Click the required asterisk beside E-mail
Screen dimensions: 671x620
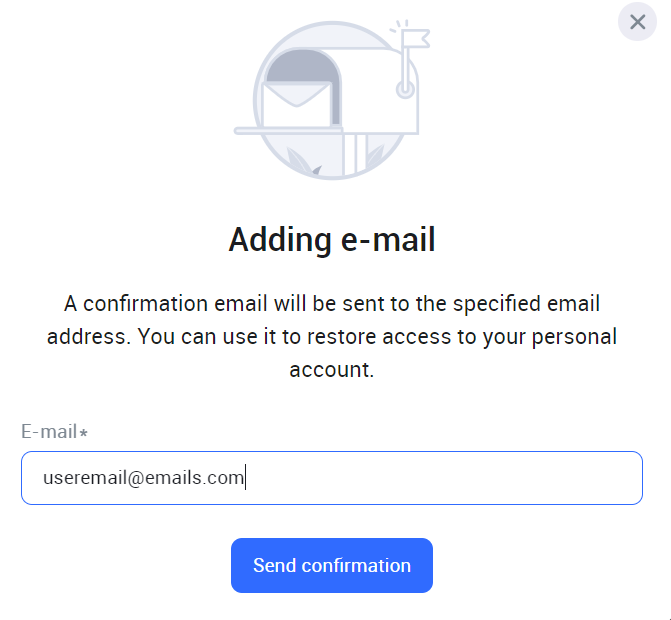(x=84, y=432)
